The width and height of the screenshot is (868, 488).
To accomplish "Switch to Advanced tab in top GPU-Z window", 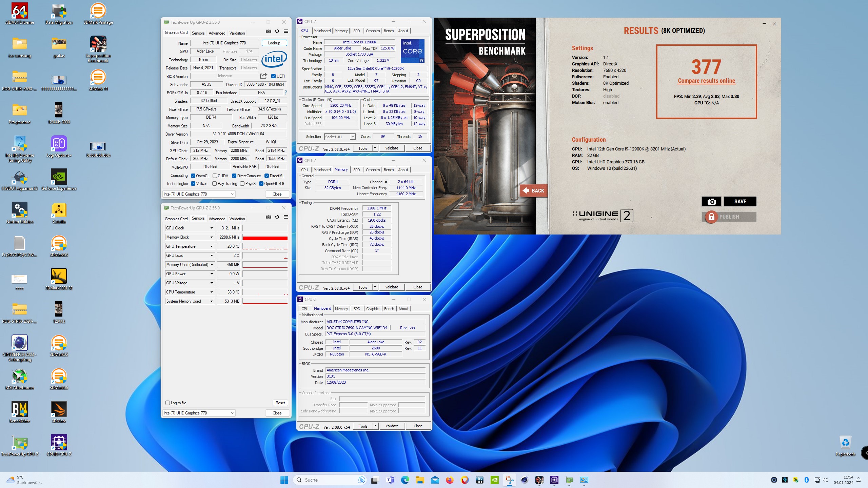I will tap(217, 33).
